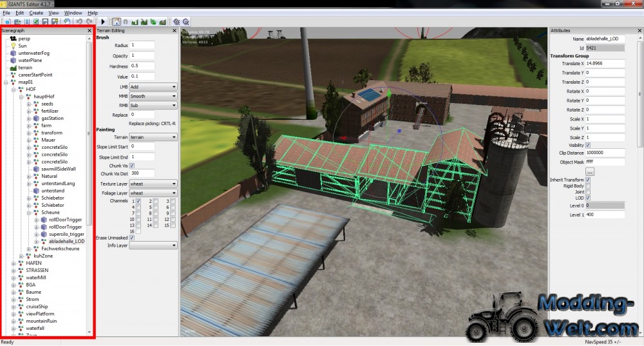Screen dimensions: 644x346
Task: Click the Sun light icon in scenegraph
Action: click(x=12, y=46)
